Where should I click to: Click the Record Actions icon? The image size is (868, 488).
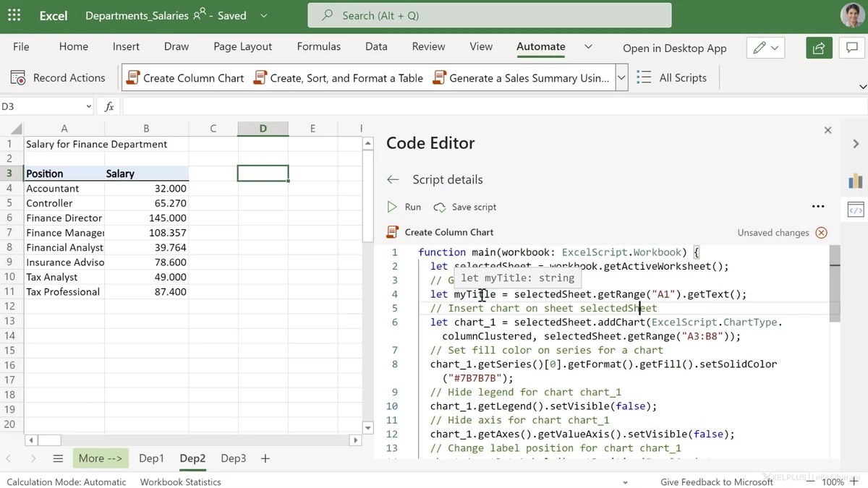click(x=18, y=78)
